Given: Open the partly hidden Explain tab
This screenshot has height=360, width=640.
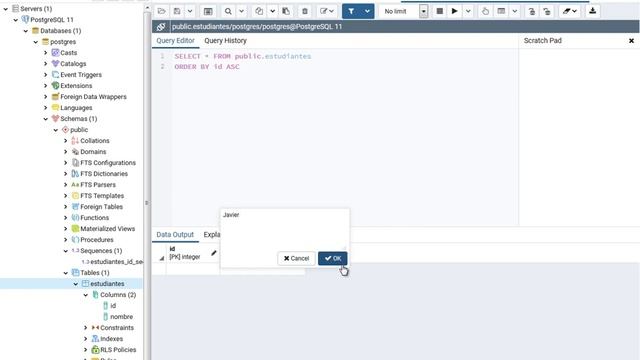Looking at the screenshot, I should (x=211, y=235).
